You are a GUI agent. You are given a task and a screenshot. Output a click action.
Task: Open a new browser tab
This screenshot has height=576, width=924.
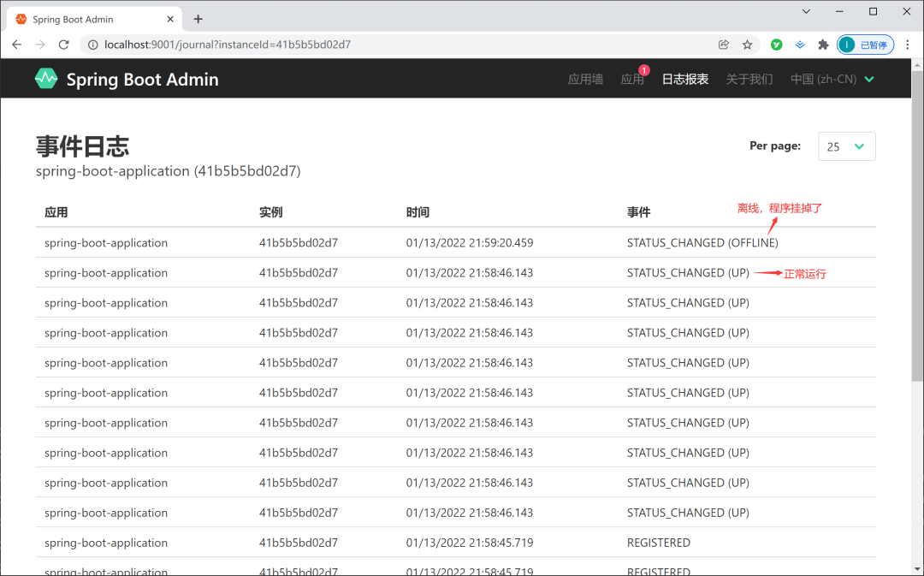click(x=198, y=19)
